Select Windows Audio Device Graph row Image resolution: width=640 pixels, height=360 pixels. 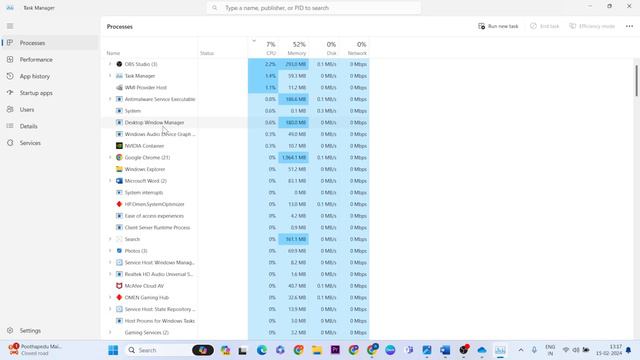236,134
